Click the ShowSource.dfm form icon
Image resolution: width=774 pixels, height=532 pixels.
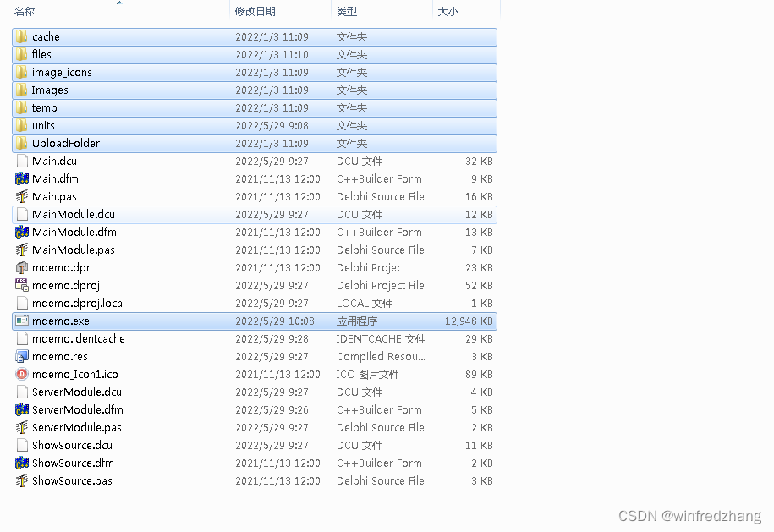click(22, 463)
